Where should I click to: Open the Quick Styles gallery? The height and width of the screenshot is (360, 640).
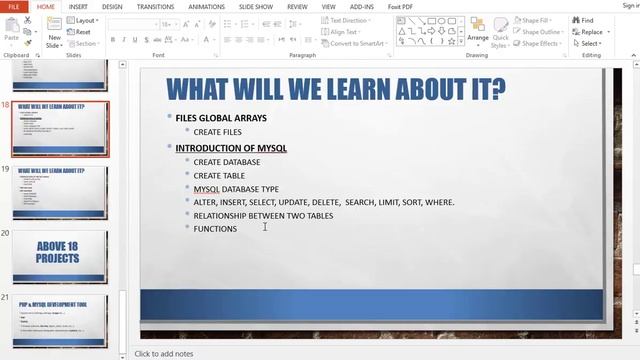500,32
